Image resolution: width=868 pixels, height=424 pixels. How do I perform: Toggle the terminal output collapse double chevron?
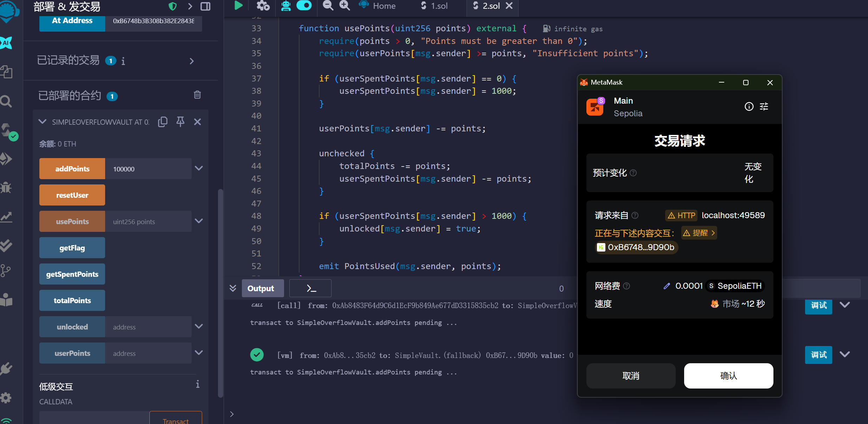tap(233, 288)
